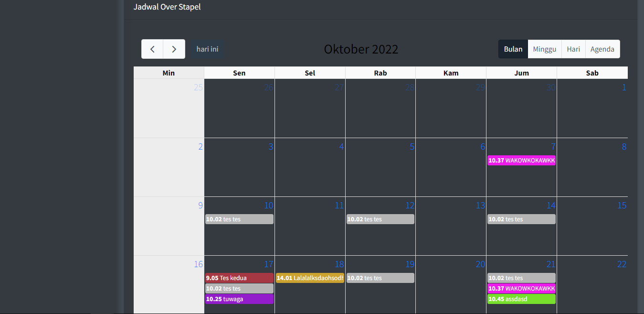Open the green 'assdasd' event

pos(521,299)
